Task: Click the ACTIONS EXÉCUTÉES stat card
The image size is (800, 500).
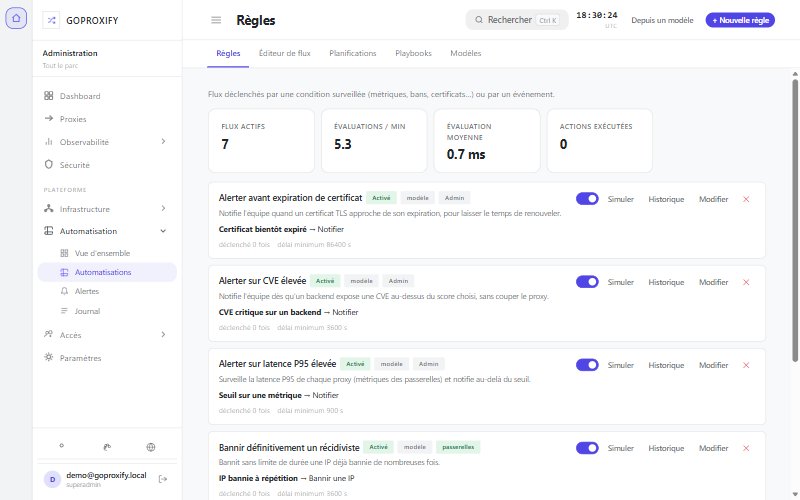Action: 599,140
